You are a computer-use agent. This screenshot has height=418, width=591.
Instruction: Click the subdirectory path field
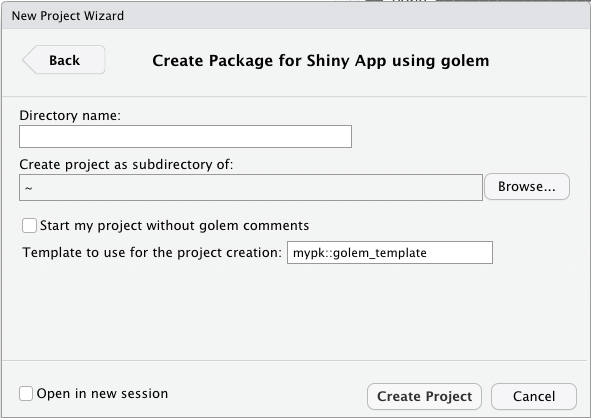pyautogui.click(x=251, y=187)
